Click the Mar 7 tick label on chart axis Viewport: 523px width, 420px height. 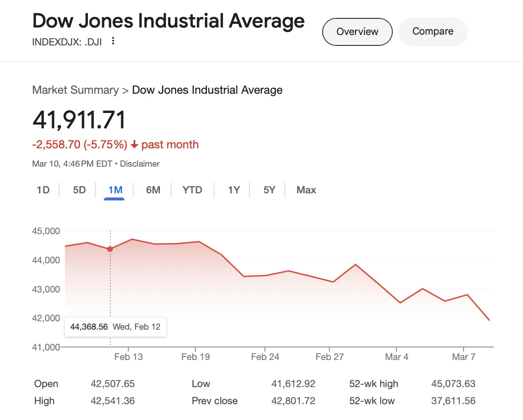(463, 357)
